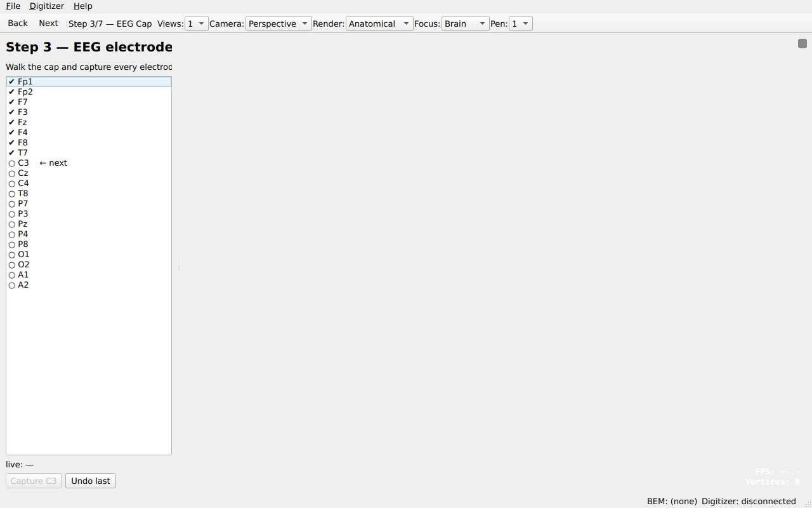Select the P8 electrode row

point(89,244)
